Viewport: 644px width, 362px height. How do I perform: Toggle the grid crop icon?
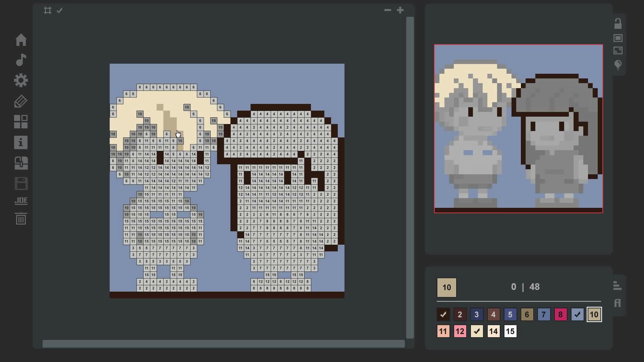[x=48, y=10]
